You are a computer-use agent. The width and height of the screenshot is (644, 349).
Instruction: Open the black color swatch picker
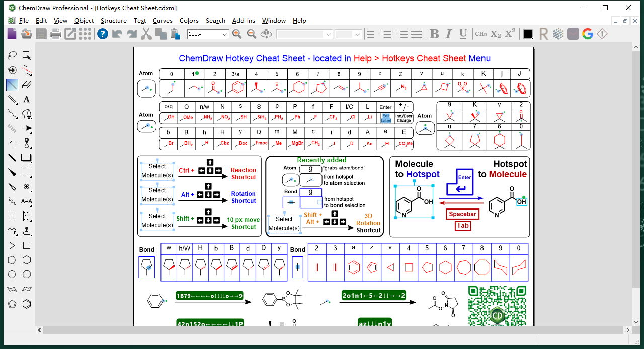(x=528, y=34)
